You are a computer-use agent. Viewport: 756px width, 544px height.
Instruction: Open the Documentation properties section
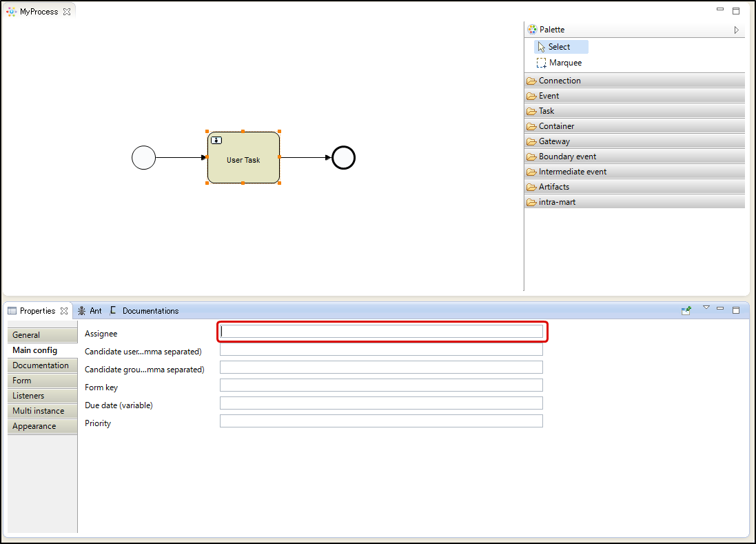[x=43, y=365]
